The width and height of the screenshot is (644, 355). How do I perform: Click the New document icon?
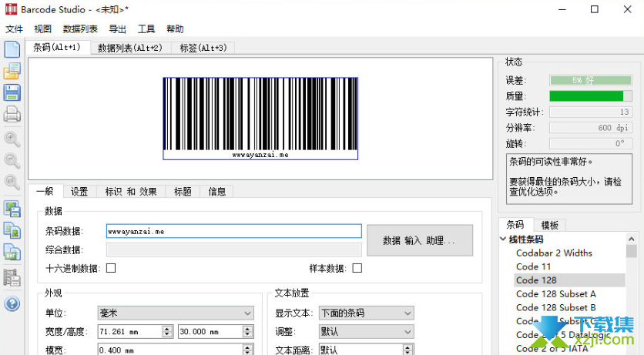pyautogui.click(x=12, y=49)
